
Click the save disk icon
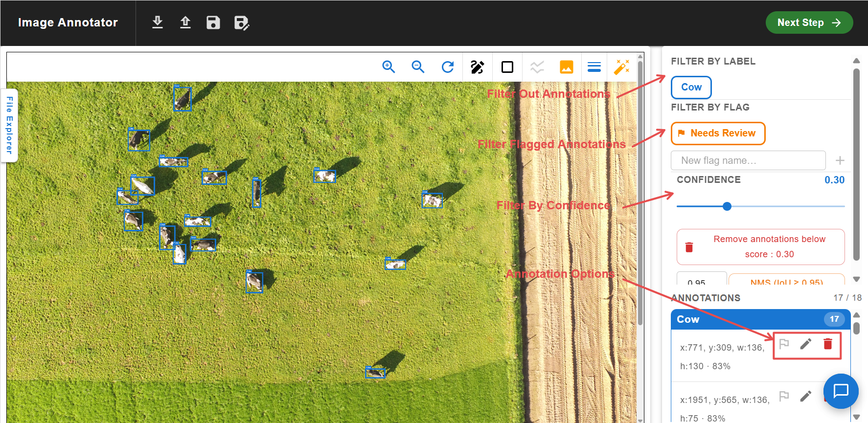(x=213, y=22)
